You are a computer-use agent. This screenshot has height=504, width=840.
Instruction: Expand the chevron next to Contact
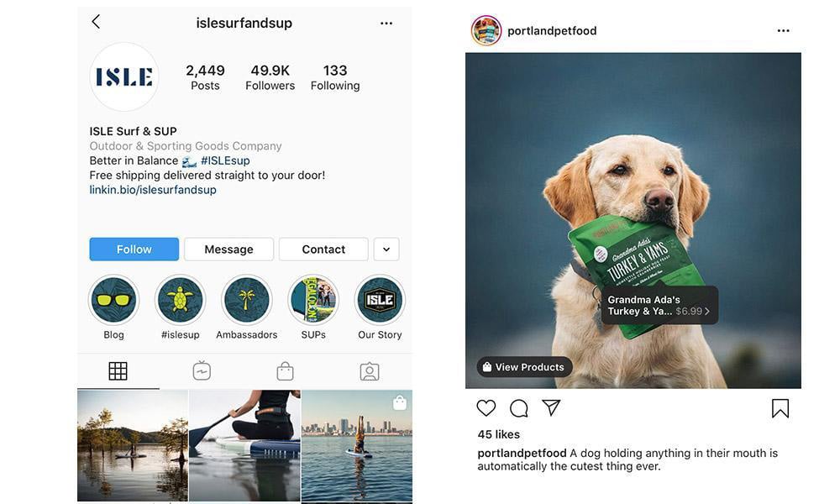(386, 249)
